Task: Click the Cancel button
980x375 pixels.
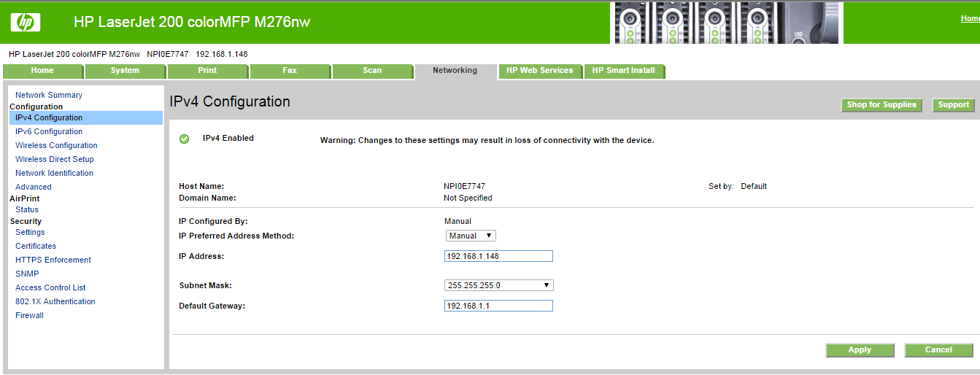Action: click(939, 350)
